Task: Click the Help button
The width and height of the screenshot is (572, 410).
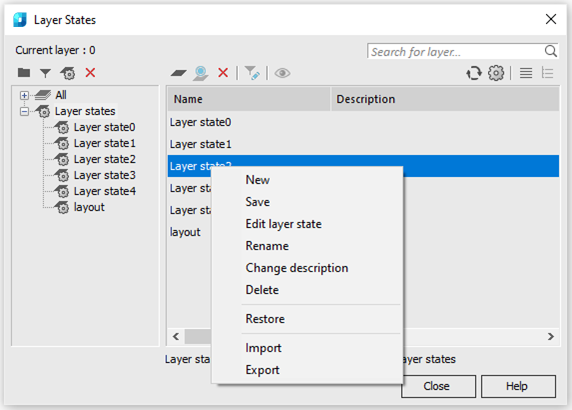Action: [518, 386]
